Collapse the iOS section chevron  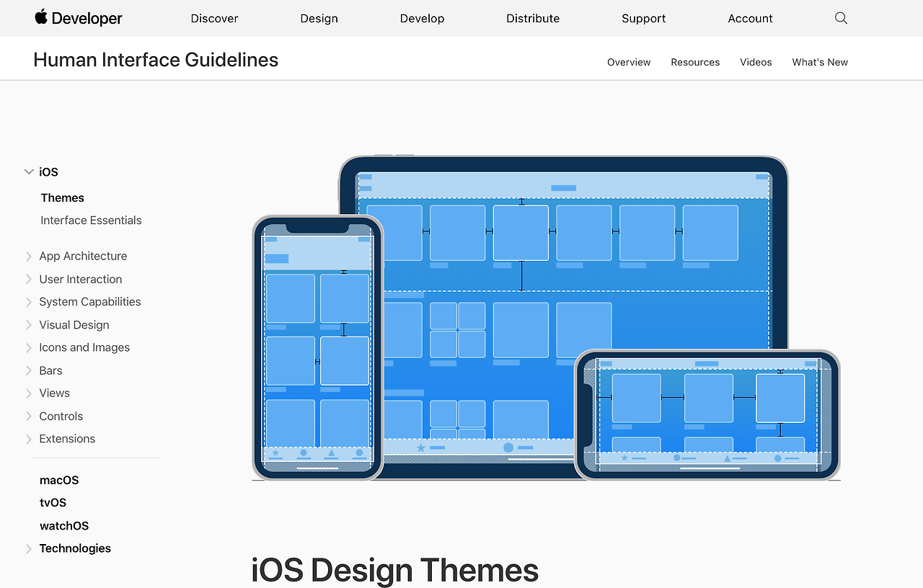point(29,171)
